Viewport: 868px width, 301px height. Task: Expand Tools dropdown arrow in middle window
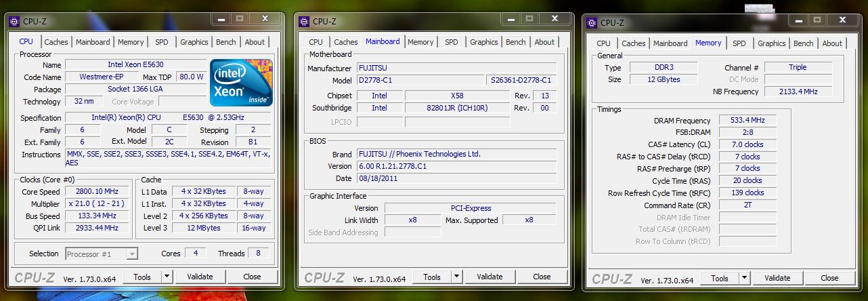click(x=457, y=277)
